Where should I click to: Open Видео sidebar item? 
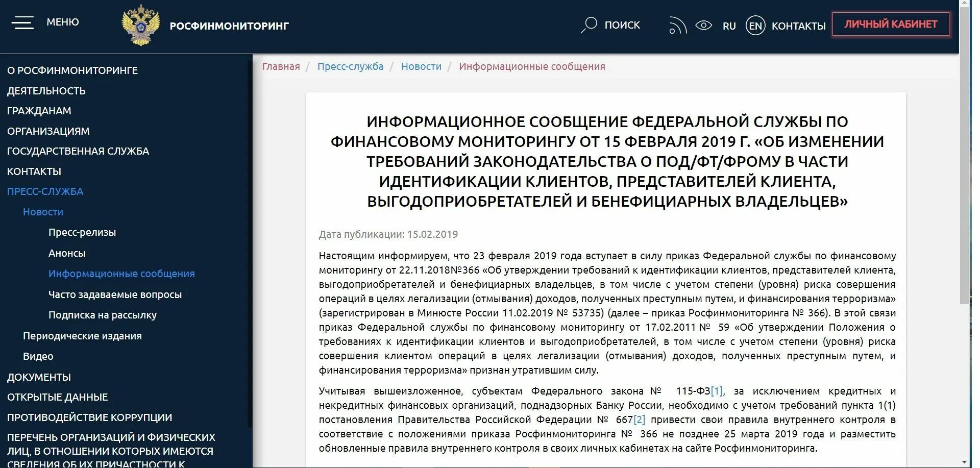[38, 356]
